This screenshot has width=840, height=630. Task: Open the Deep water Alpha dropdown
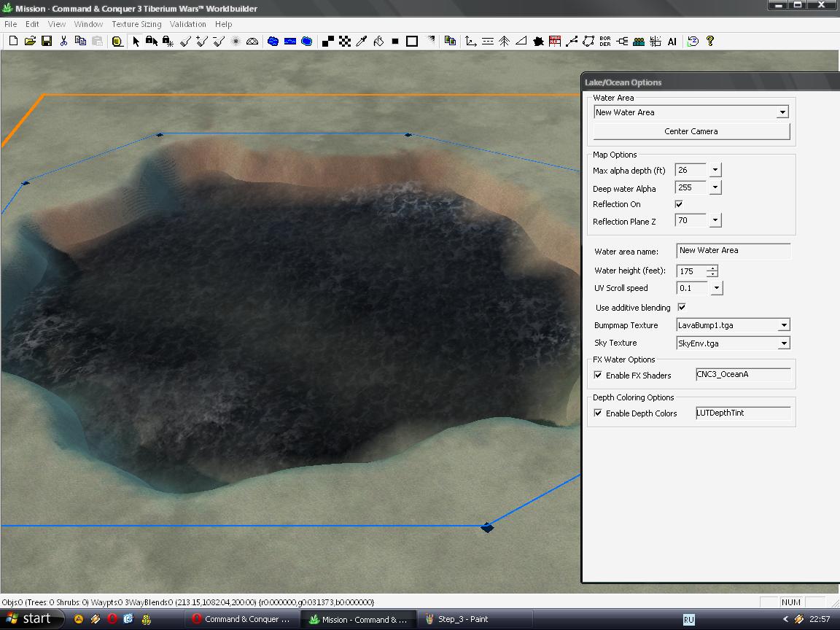tap(715, 187)
